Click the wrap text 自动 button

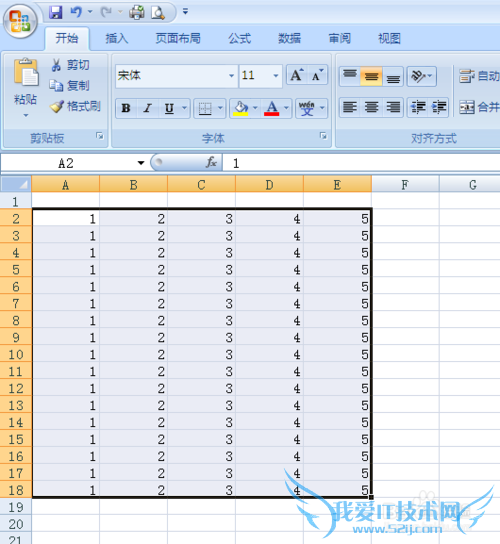point(479,76)
